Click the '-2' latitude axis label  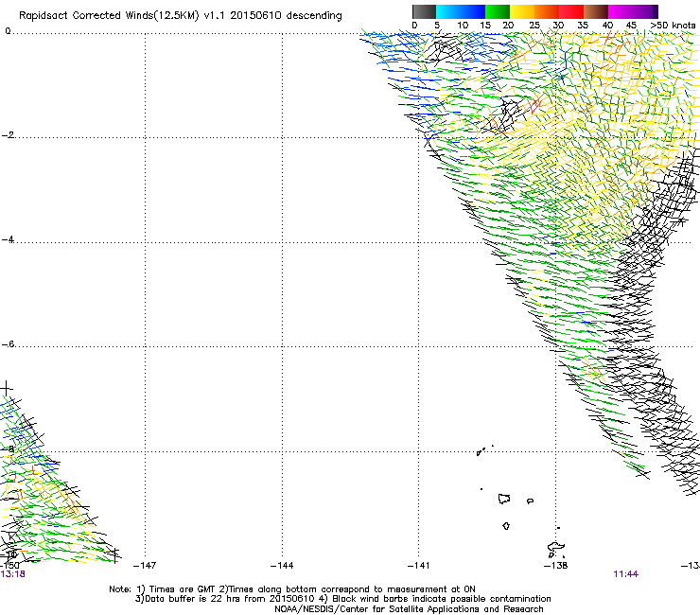click(8, 135)
